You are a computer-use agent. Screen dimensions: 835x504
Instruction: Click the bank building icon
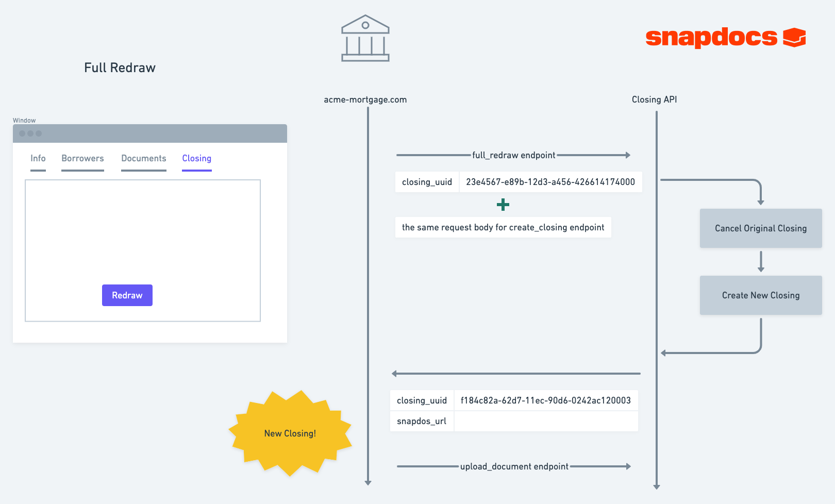pyautogui.click(x=365, y=38)
